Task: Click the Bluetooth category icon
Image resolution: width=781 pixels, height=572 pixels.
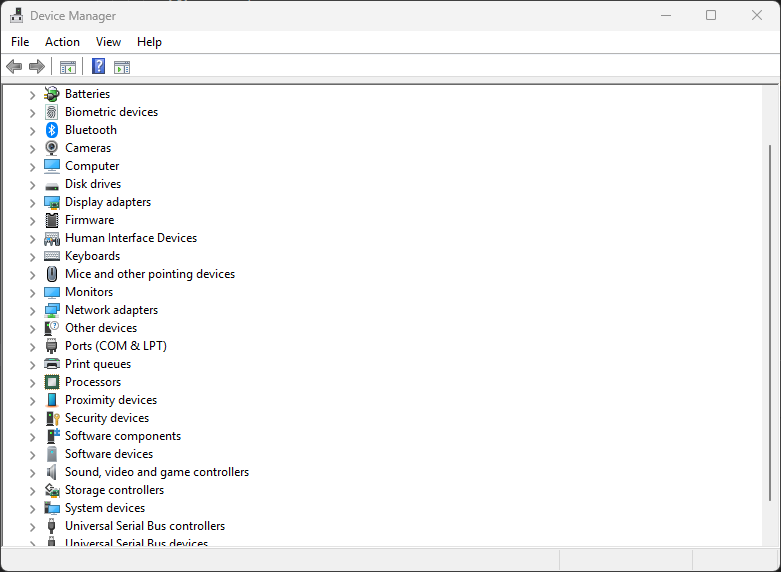Action: (52, 130)
